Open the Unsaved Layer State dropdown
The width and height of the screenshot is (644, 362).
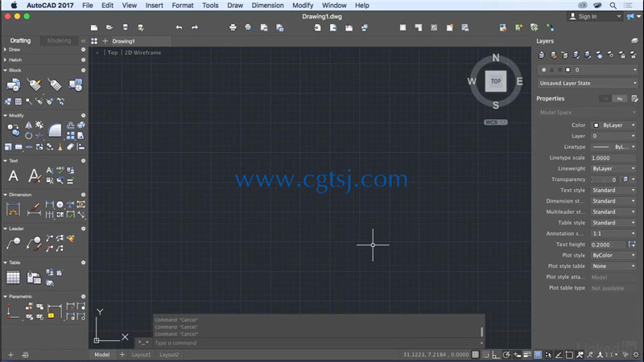[x=588, y=83]
